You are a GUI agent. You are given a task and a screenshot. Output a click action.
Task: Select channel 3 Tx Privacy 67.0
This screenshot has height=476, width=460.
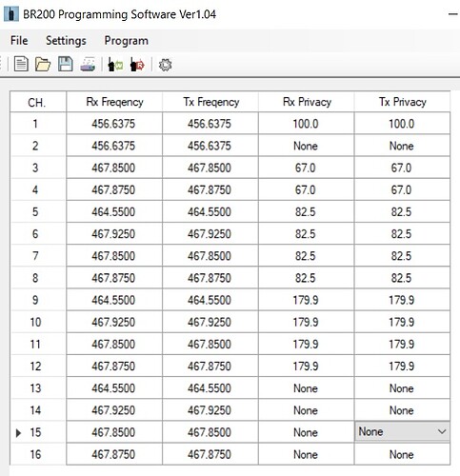coord(402,168)
